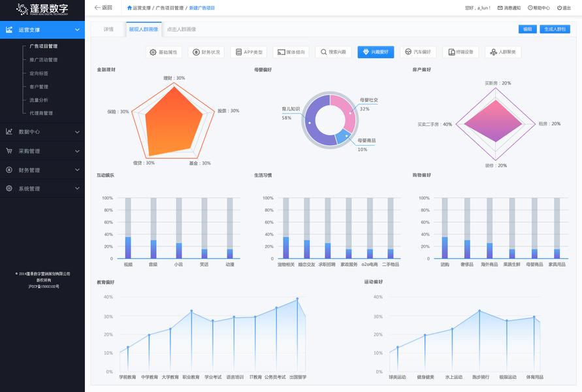Image resolution: width=582 pixels, height=392 pixels.
Task: Click the 蓬景数字 logo
Action: point(42,9)
